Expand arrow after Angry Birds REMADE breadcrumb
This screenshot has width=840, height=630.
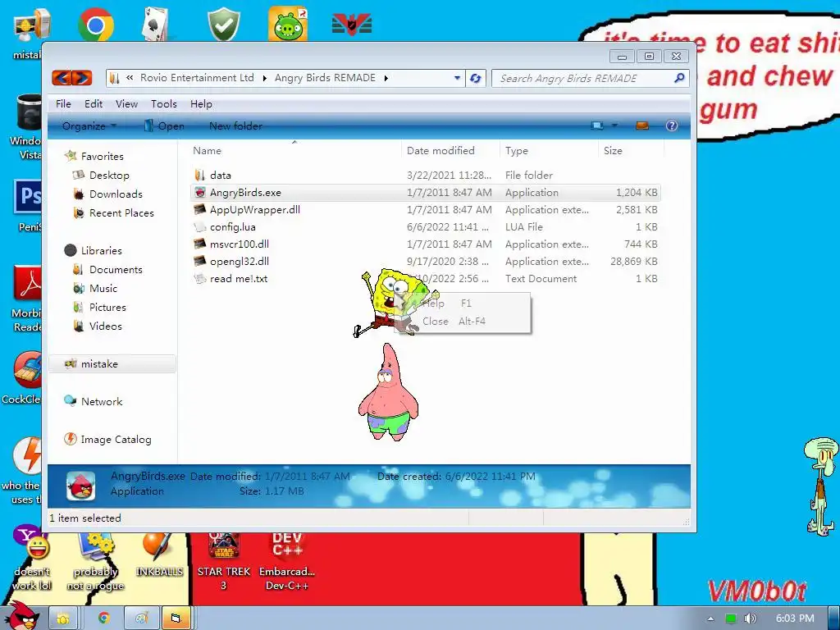(x=386, y=78)
